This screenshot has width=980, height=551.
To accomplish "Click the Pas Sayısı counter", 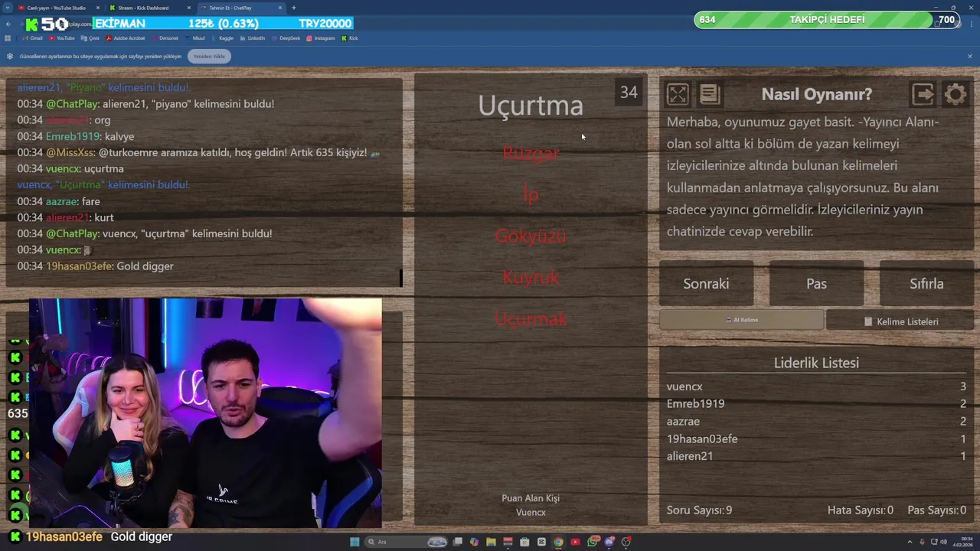I will pyautogui.click(x=936, y=510).
